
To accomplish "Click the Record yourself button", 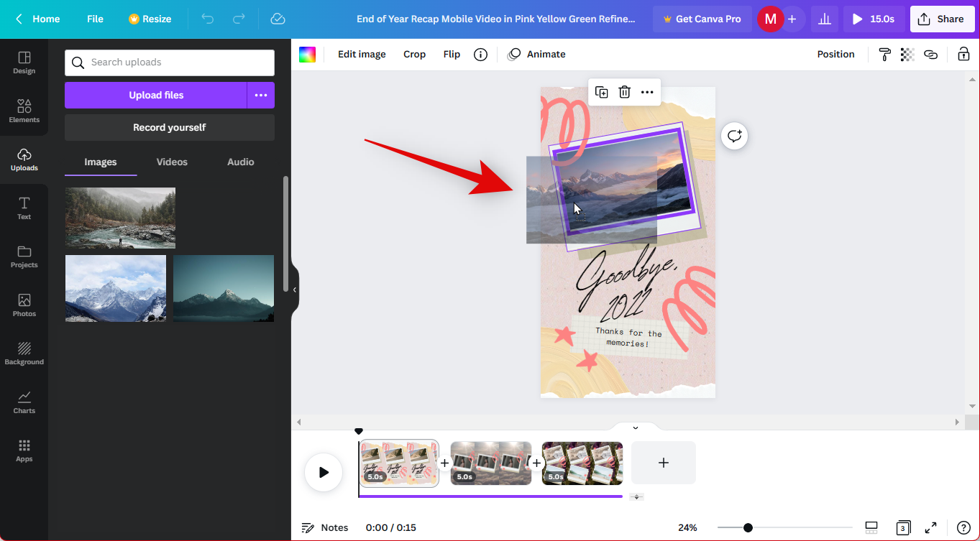I will (x=170, y=127).
